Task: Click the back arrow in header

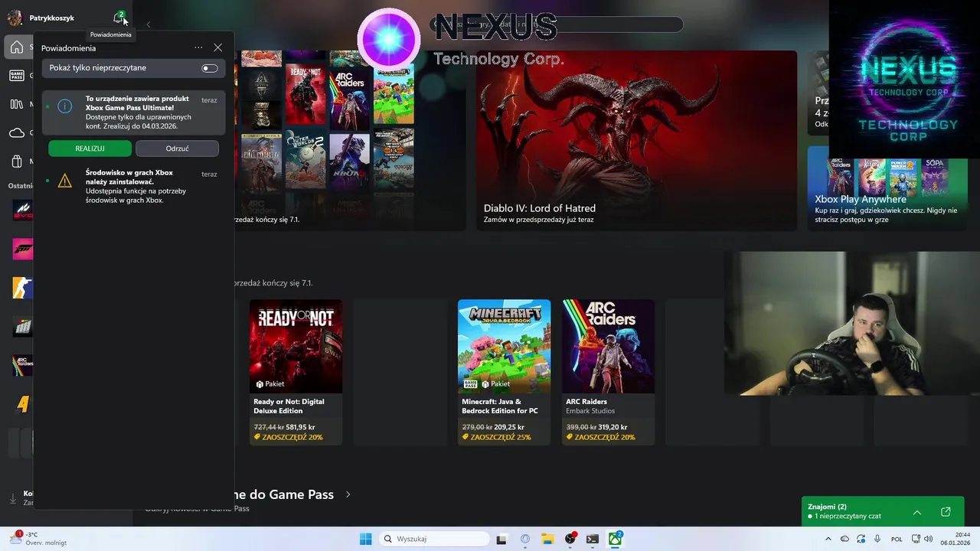Action: [x=149, y=24]
